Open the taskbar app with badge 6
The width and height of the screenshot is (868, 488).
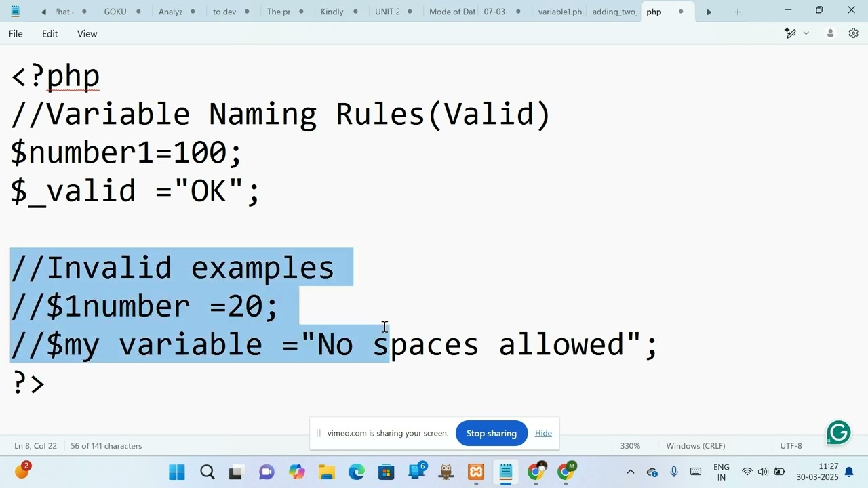(416, 471)
